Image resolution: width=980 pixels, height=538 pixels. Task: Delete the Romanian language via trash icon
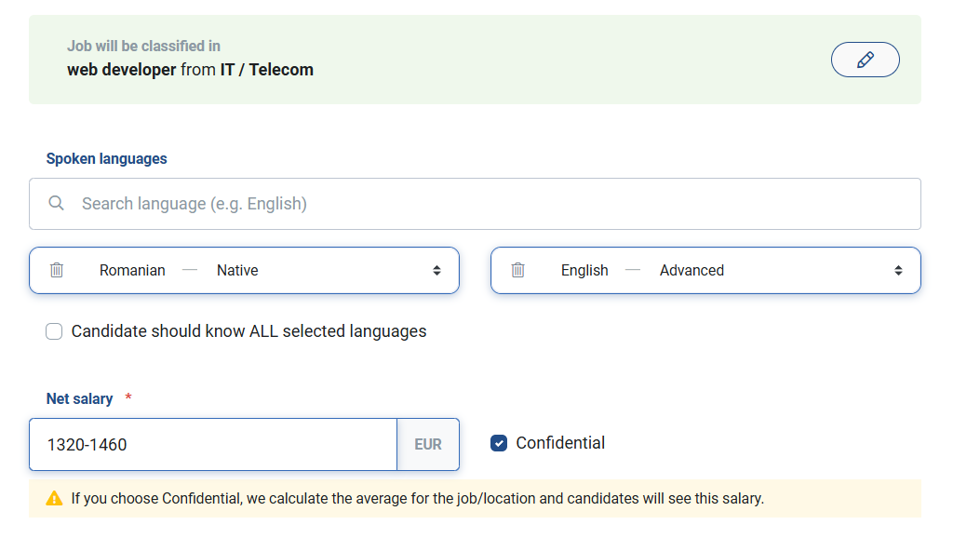57,270
